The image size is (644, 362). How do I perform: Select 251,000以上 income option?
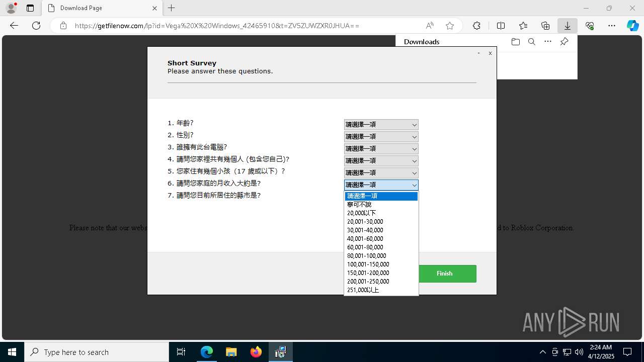click(x=381, y=290)
